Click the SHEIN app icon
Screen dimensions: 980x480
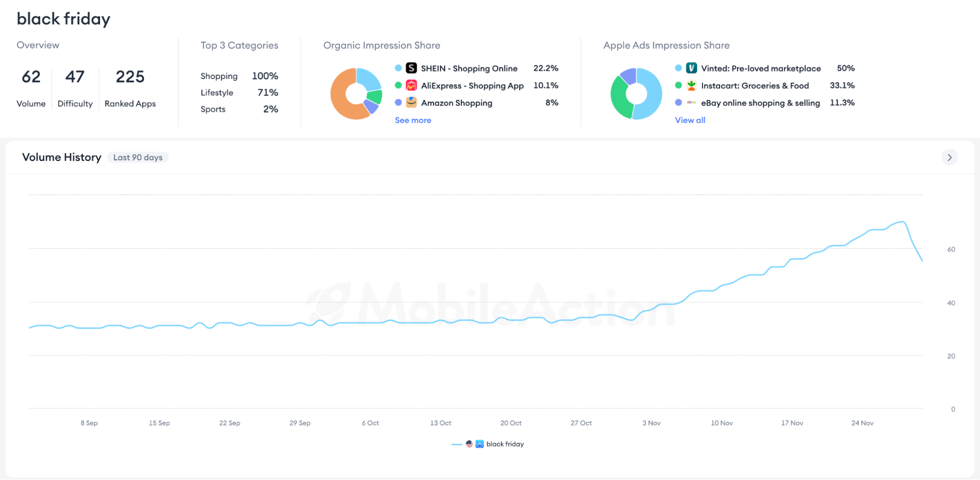pyautogui.click(x=411, y=68)
